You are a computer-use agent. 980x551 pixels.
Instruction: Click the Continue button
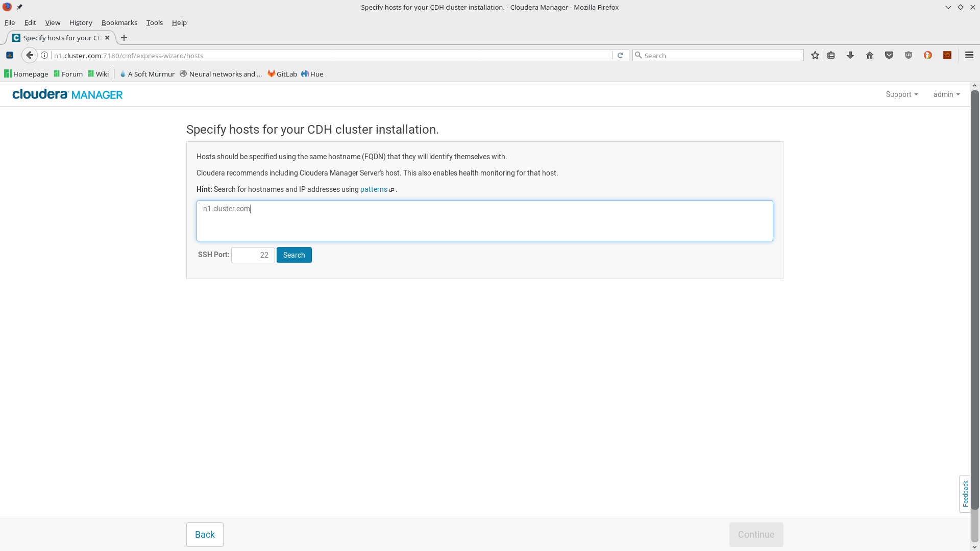(756, 535)
